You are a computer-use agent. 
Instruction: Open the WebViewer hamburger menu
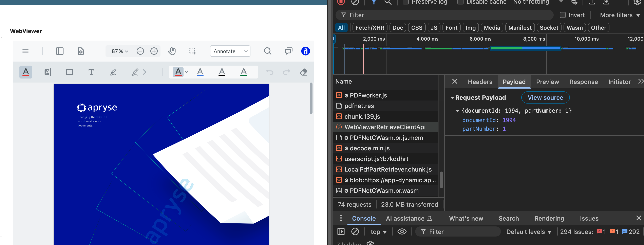[x=25, y=51]
